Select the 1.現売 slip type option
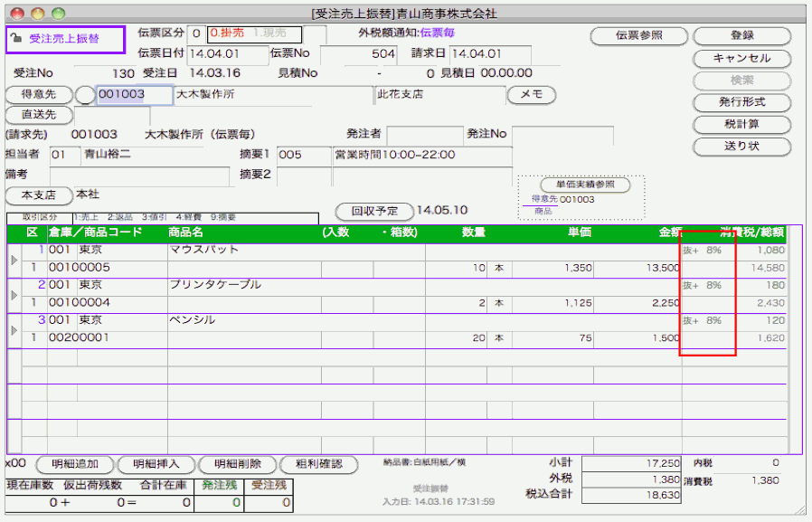Image resolution: width=812 pixels, height=522 pixels. pos(269,33)
